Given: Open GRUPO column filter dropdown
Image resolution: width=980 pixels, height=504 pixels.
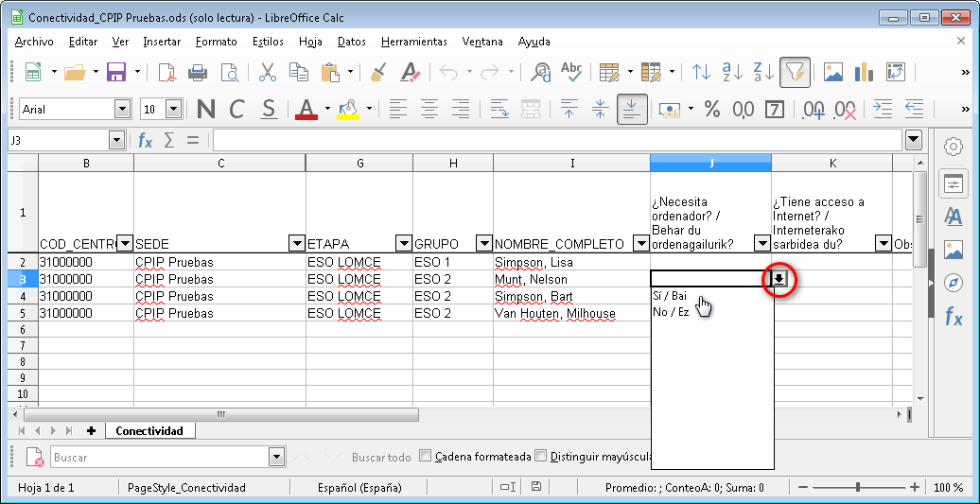Looking at the screenshot, I should [x=484, y=244].
